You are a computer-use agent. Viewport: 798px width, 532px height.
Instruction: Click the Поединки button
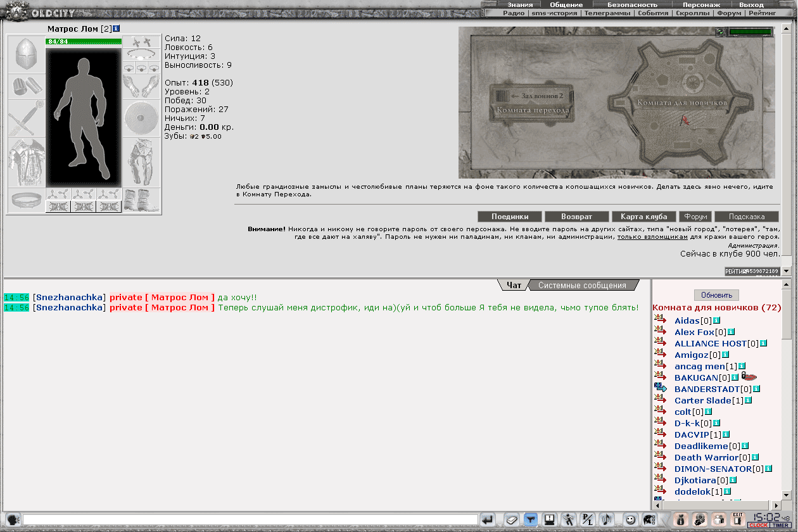(x=509, y=217)
